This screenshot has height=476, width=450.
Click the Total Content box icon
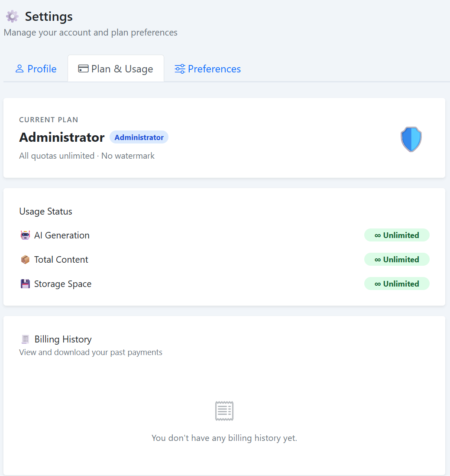click(26, 260)
